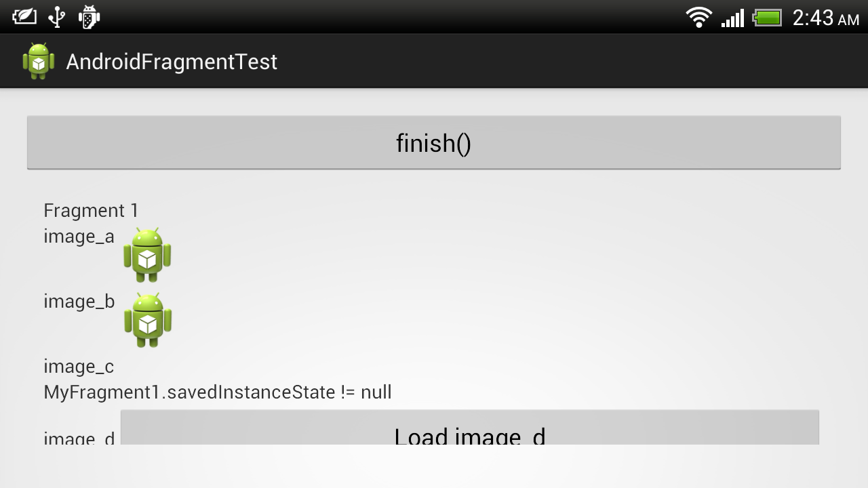Tap the image_a text label

coord(79,236)
